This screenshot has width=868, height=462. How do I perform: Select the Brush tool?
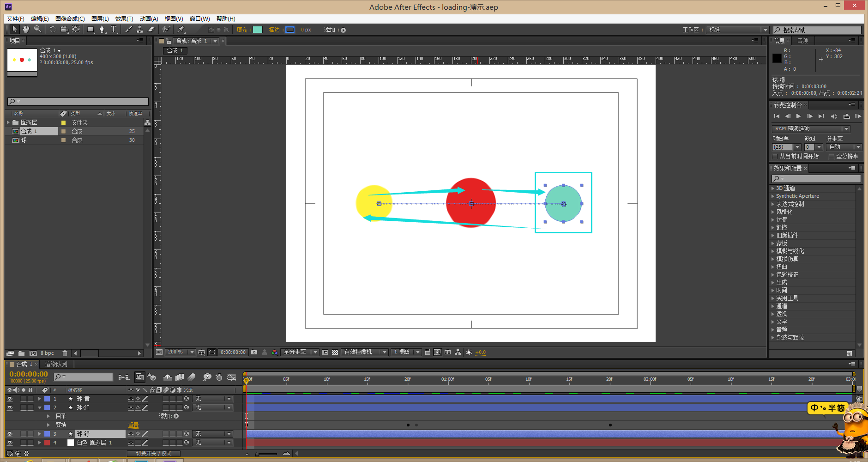pos(128,30)
